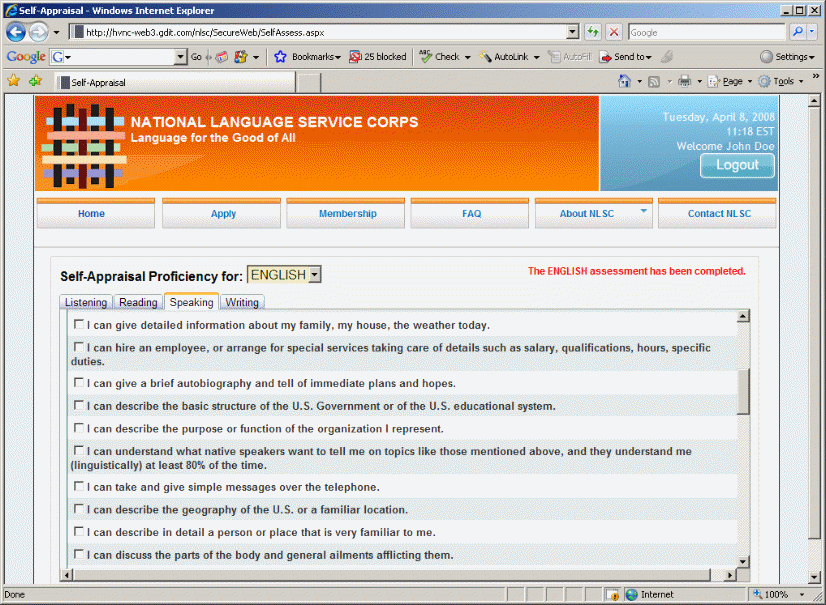Open the zoom level 100% dropdown arrow
The width and height of the screenshot is (826, 605).
coord(802,594)
